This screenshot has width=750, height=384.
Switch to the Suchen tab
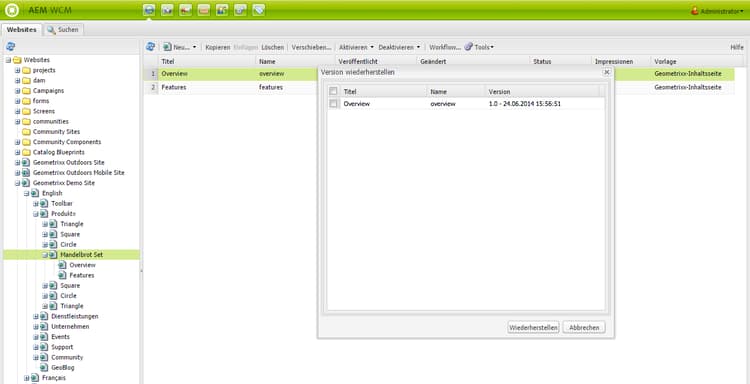pyautogui.click(x=64, y=30)
